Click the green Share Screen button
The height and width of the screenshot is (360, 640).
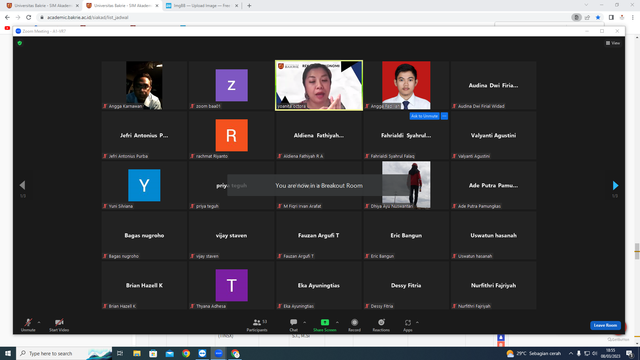pos(325,325)
